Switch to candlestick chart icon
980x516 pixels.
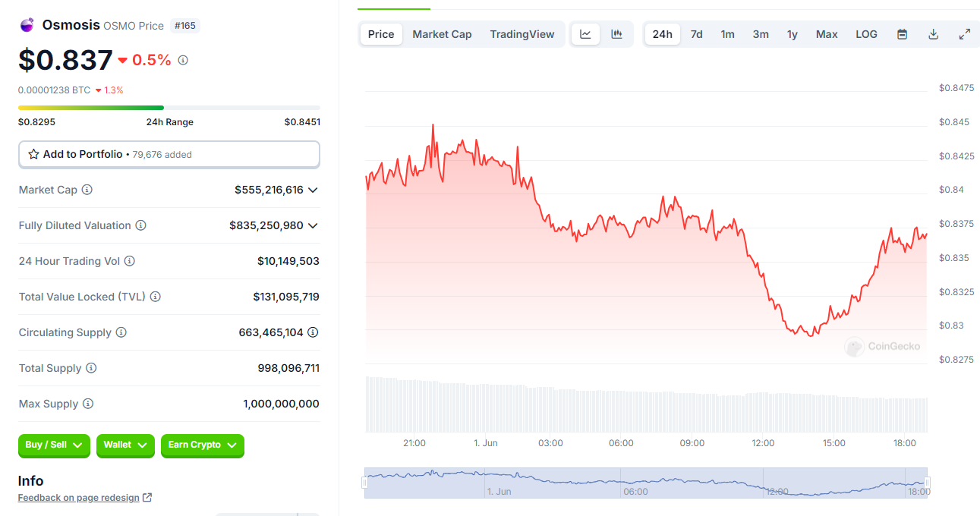(616, 34)
